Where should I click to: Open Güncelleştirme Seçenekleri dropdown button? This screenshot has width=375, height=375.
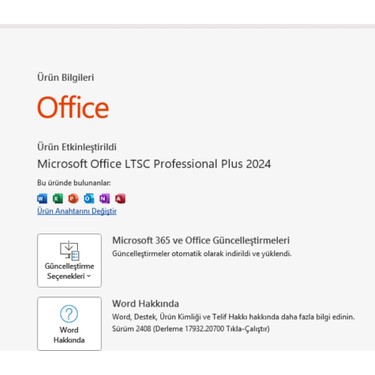(69, 260)
